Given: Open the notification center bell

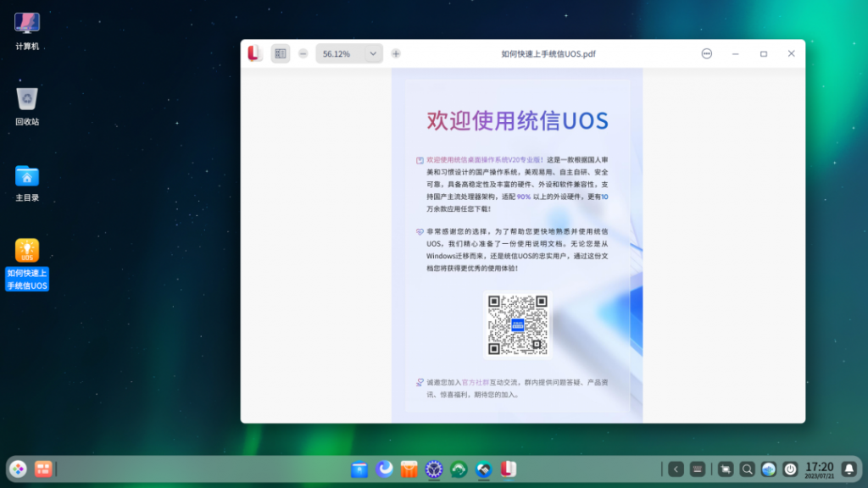Looking at the screenshot, I should 849,469.
